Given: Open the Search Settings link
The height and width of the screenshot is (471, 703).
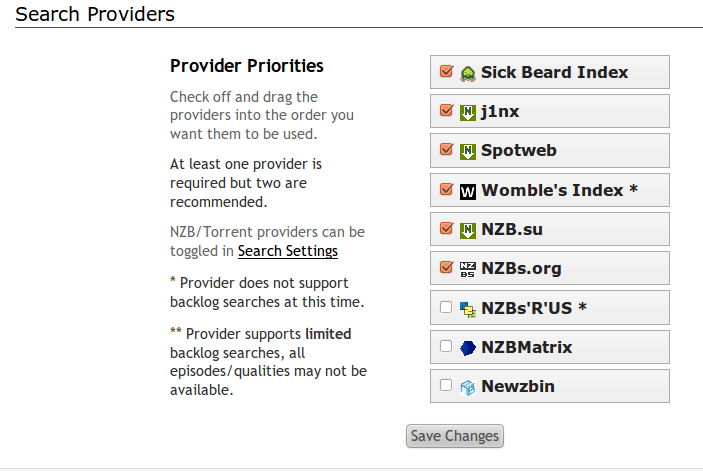Looking at the screenshot, I should pyautogui.click(x=287, y=251).
